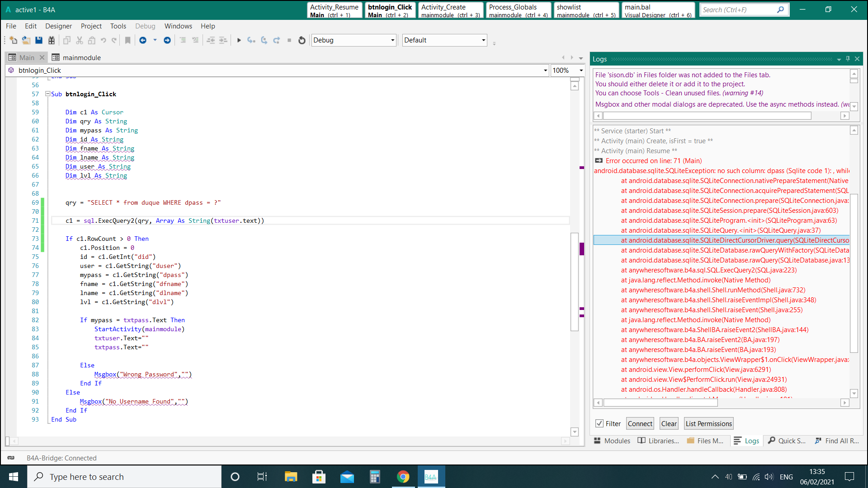868x488 pixels.
Task: Open the Default configuration dropdown
Action: [483, 40]
